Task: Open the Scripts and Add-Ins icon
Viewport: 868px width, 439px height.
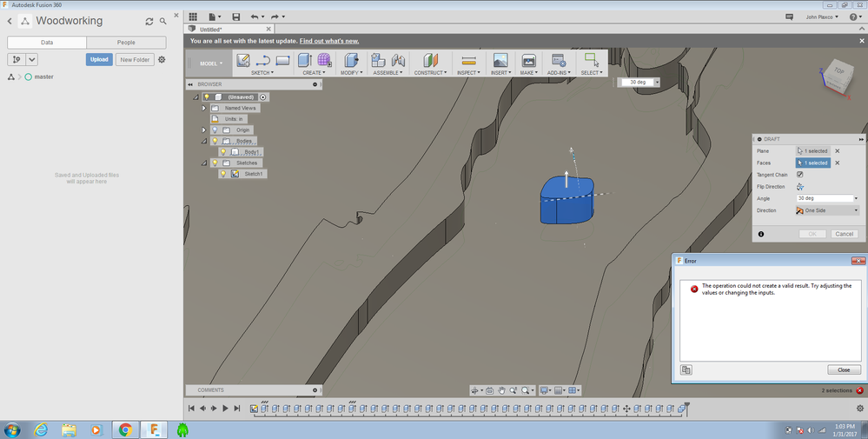Action: (x=558, y=60)
